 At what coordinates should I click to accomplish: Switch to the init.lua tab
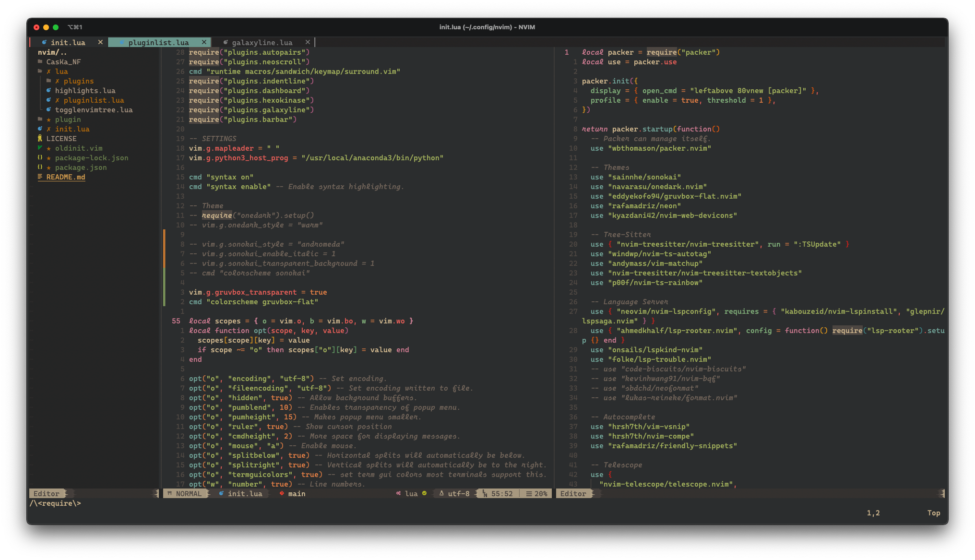68,42
